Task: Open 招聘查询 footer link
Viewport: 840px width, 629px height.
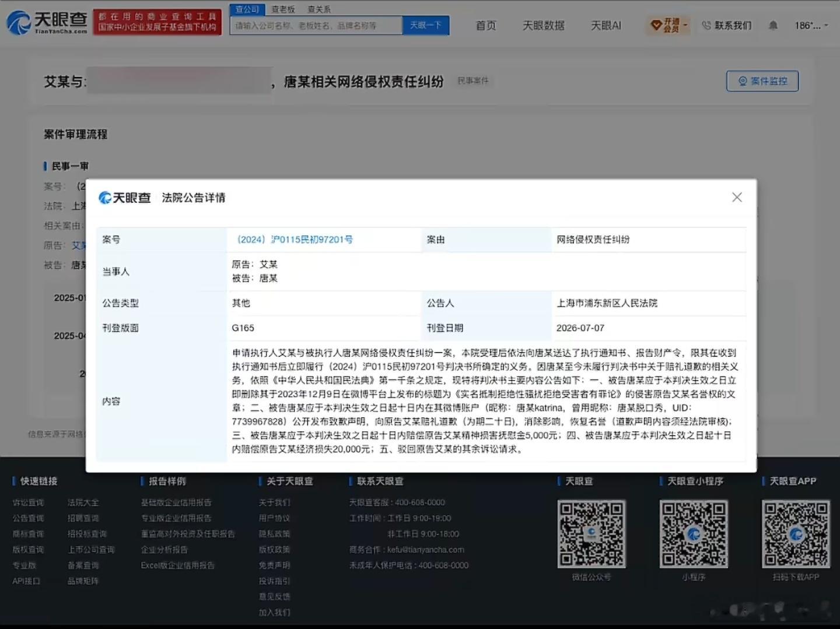Action: [x=83, y=518]
